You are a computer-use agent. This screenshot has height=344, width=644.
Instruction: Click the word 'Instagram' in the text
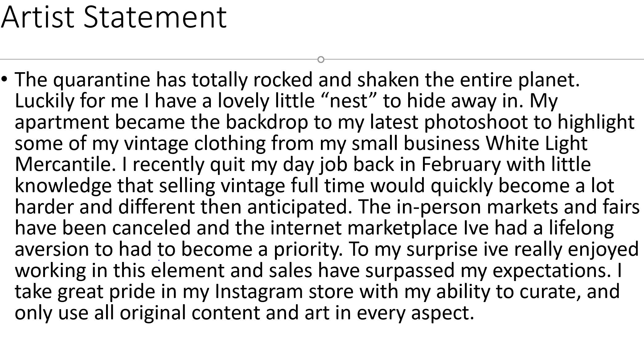pos(259,292)
